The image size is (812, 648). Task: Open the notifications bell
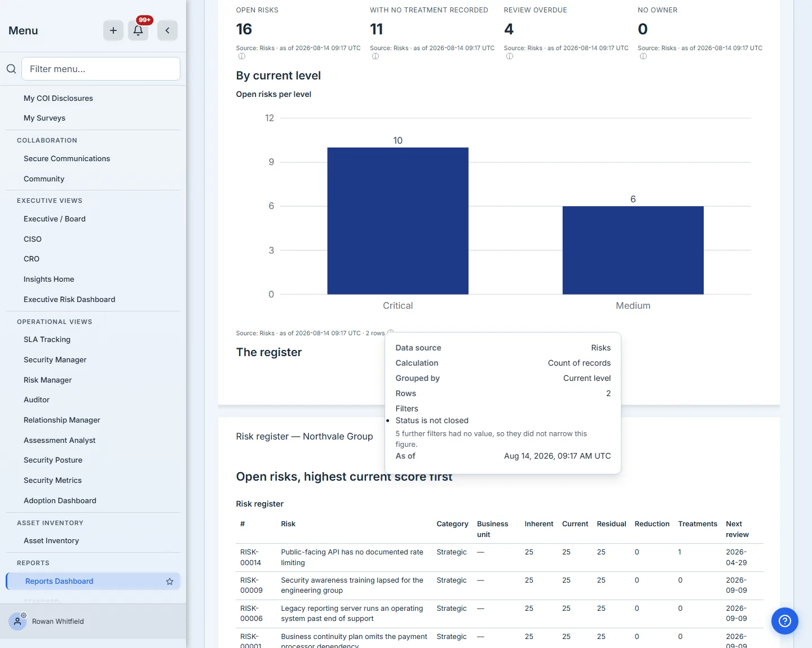tap(138, 30)
